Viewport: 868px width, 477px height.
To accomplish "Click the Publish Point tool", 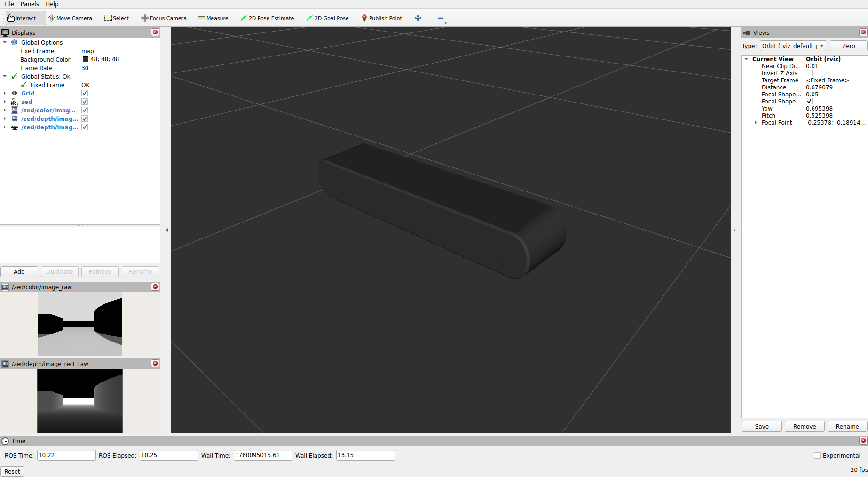I will [x=381, y=18].
